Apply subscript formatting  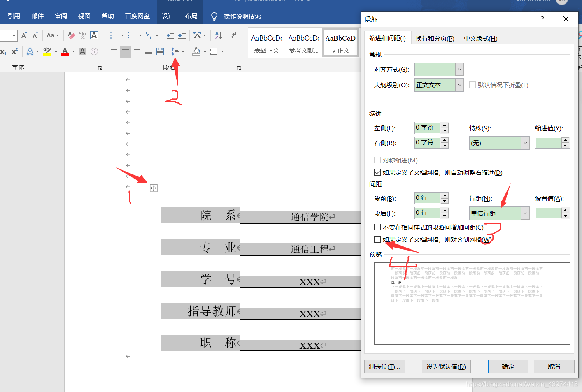(x=3, y=51)
